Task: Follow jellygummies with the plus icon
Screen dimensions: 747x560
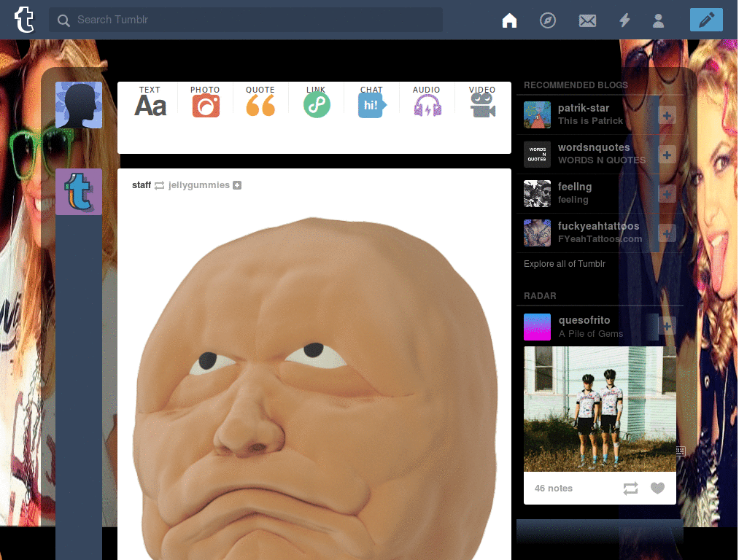Action: tap(237, 185)
